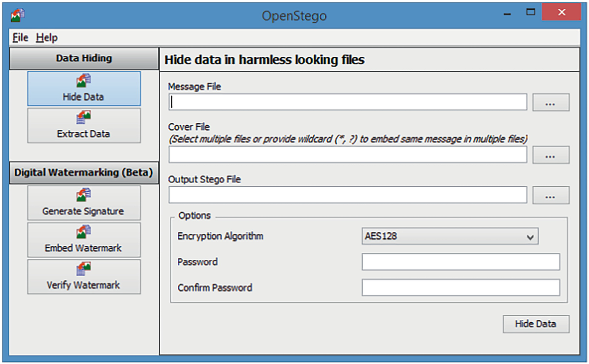Screen dimensions: 589x364
Task: Click inside the Cover File field
Action: [x=347, y=155]
